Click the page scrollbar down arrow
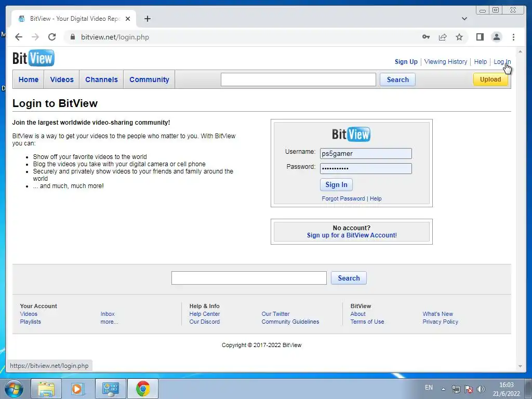The image size is (532, 399). click(520, 366)
